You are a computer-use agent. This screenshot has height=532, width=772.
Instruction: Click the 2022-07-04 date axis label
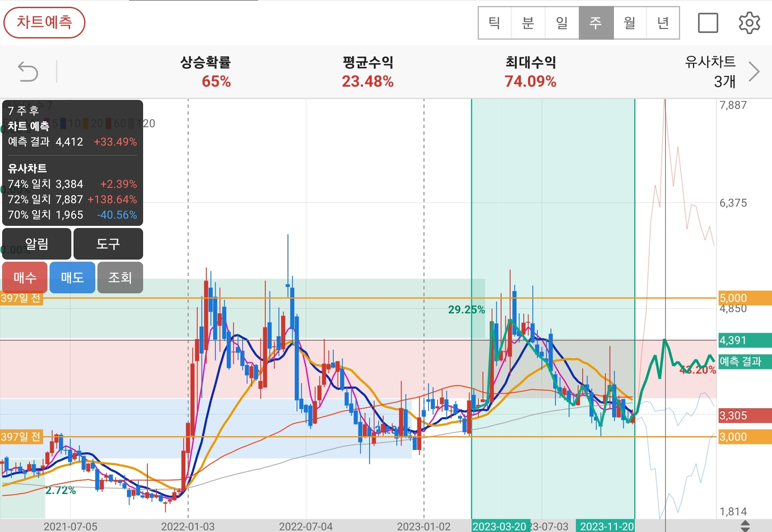click(x=306, y=526)
